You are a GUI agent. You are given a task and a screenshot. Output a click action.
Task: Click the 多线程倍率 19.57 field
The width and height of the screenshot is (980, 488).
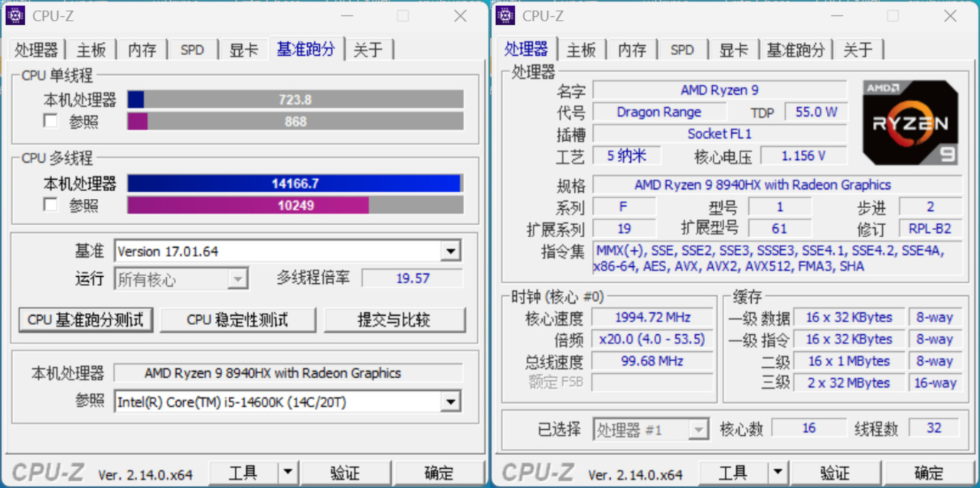point(412,278)
